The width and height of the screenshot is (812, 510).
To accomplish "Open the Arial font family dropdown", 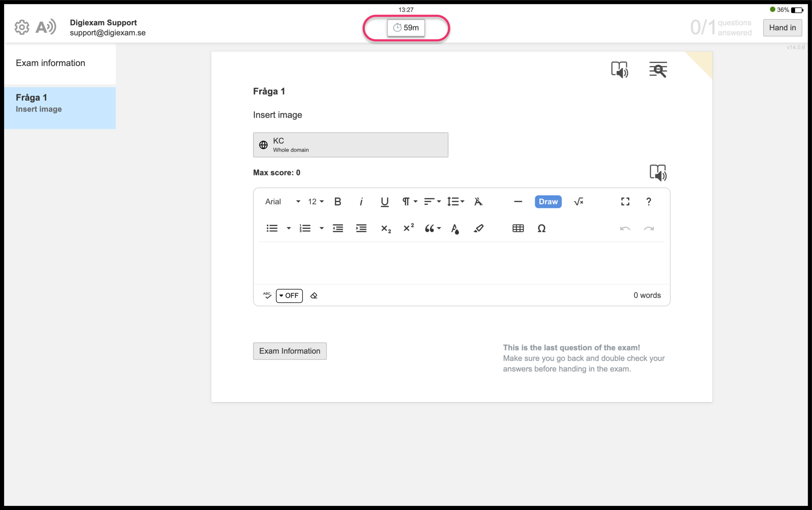I will click(x=282, y=201).
